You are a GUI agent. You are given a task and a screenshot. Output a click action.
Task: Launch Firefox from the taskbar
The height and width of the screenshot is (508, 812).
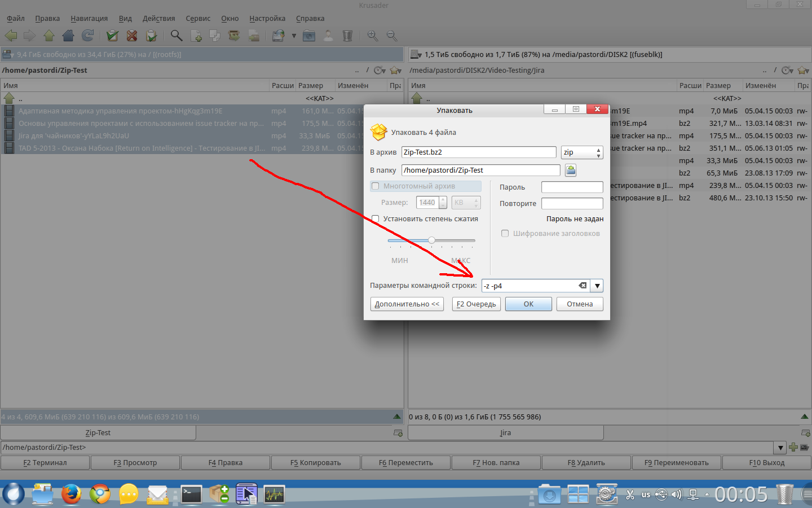point(71,494)
